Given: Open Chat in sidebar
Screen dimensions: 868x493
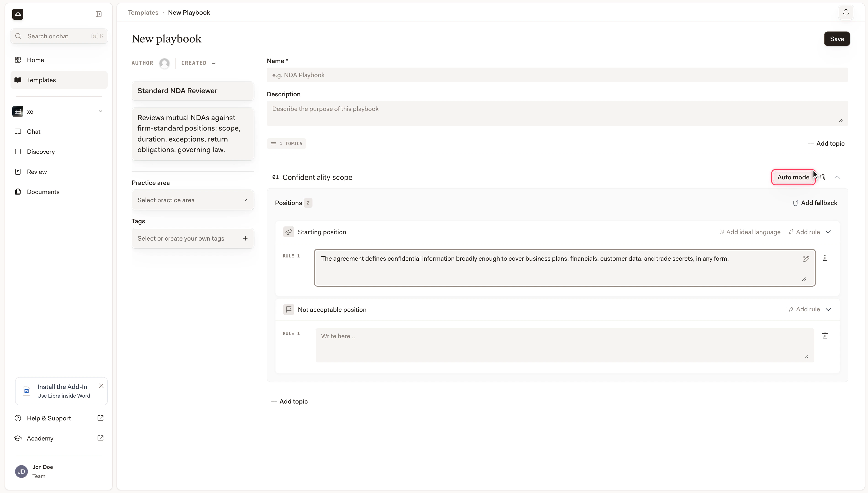Looking at the screenshot, I should (x=59, y=131).
